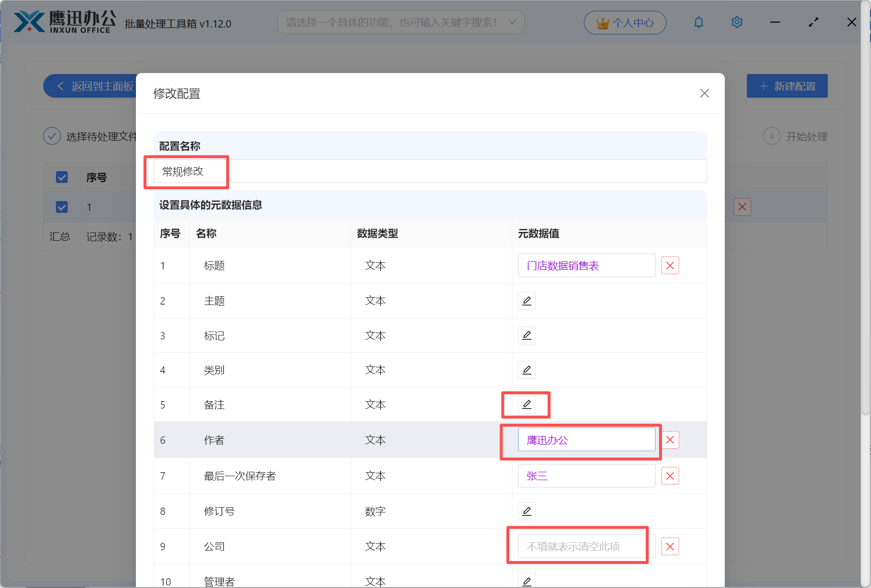The width and height of the screenshot is (871, 588).
Task: Clear the 公司 field with red X
Action: click(x=670, y=546)
